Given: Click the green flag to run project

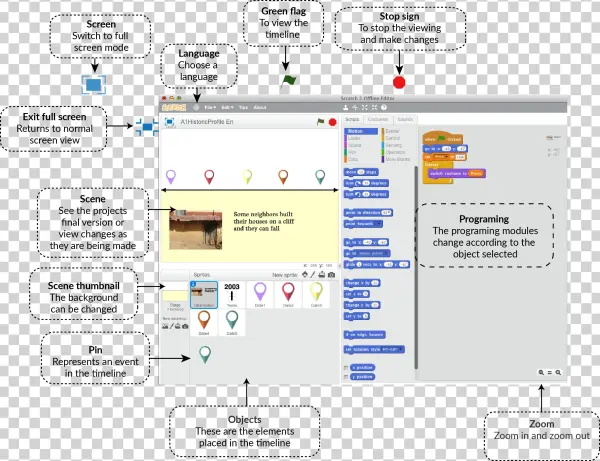Looking at the screenshot, I should (320, 121).
